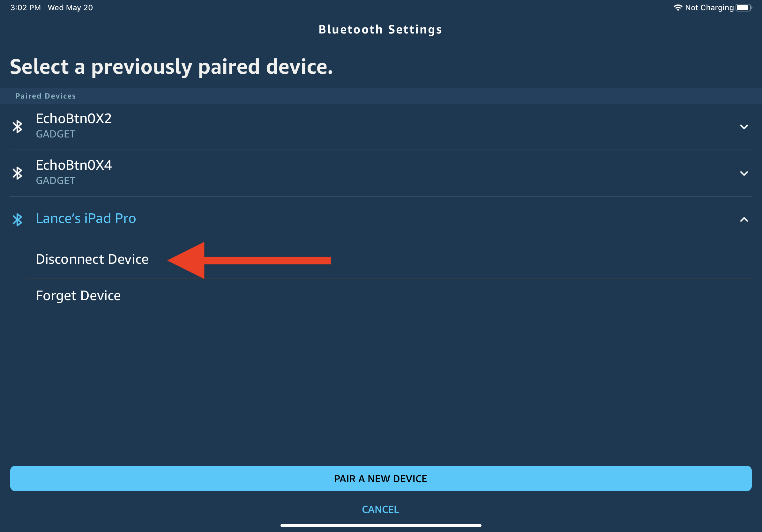Expand the EchoBtn0X2 options chevron
Screen dimensions: 762x532
744,127
